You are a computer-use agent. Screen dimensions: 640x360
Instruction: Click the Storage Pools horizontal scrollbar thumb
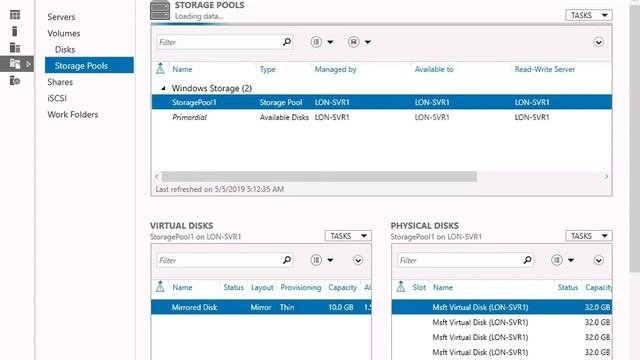click(x=319, y=176)
